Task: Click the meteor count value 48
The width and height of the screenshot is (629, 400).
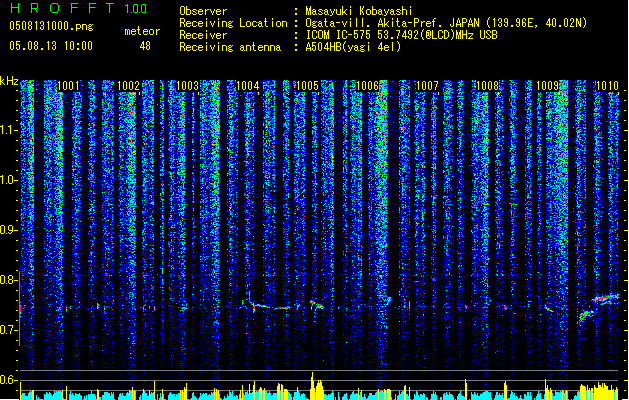Action: point(145,46)
